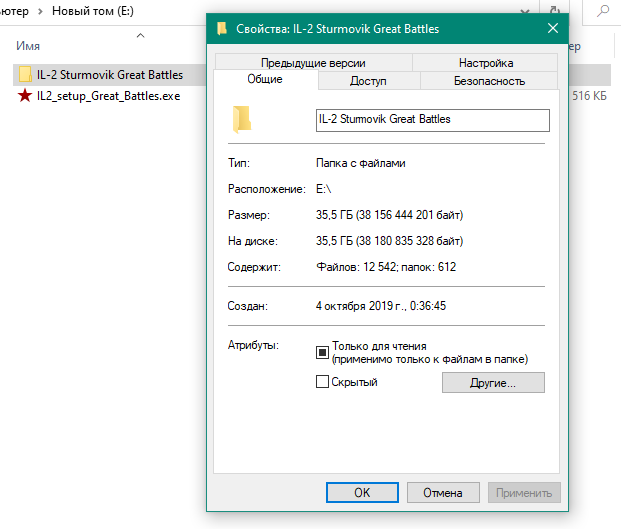The width and height of the screenshot is (621, 529).
Task: Expand the breadcrumb chevron before Новый том
Action: (x=40, y=11)
